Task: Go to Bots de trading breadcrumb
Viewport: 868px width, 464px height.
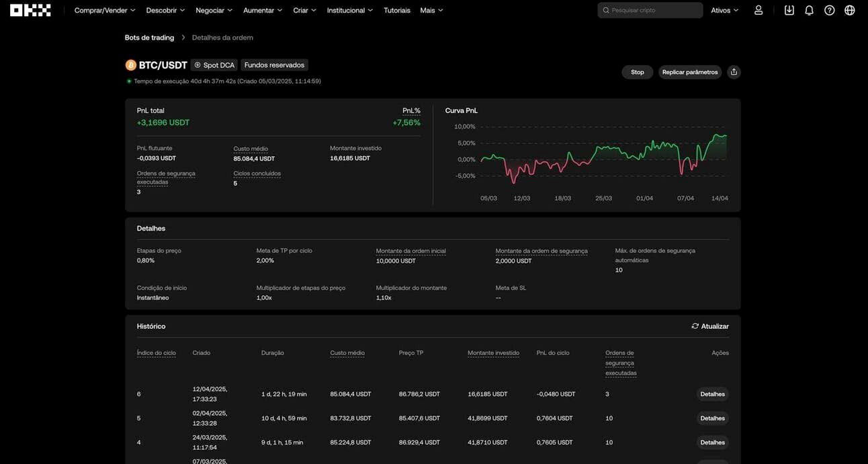Action: 149,38
